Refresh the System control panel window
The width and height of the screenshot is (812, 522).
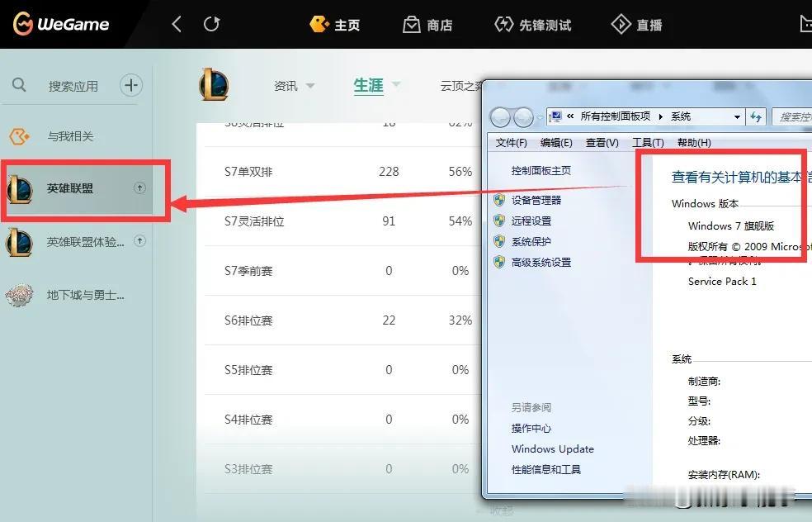point(756,116)
